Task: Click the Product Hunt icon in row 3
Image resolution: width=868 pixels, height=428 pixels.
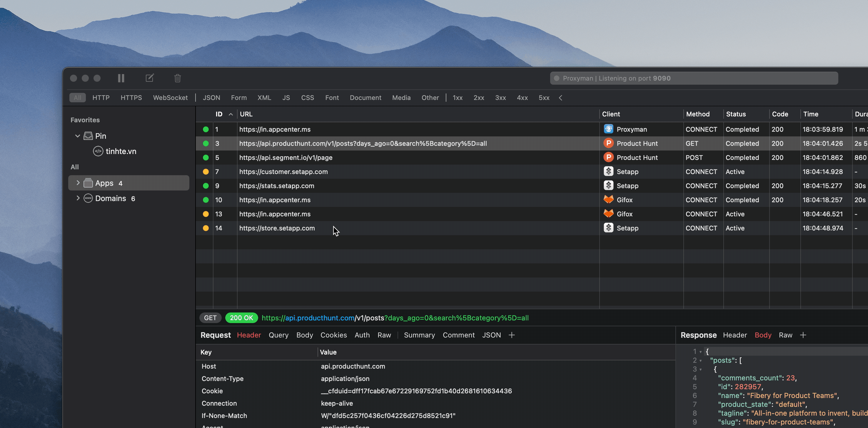Action: coord(608,143)
